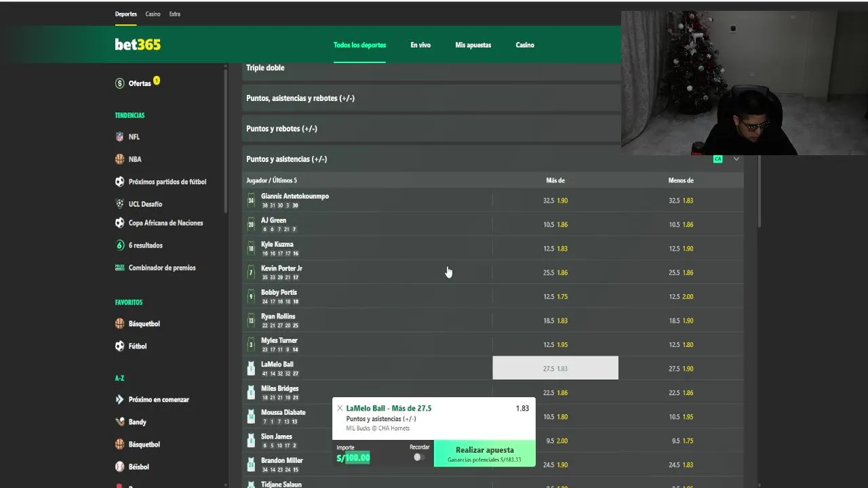Click AJ Green Menos de 10.5 odds
Viewport: 868px width, 488px height.
(x=681, y=224)
